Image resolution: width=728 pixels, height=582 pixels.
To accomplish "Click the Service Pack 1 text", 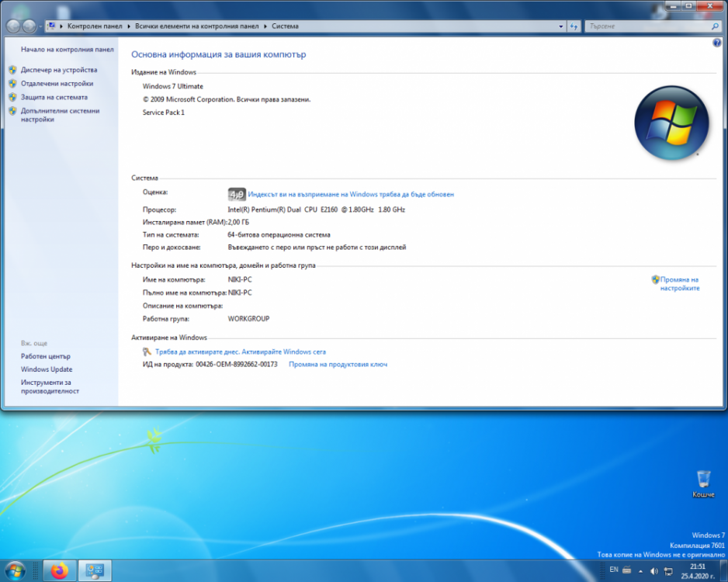I will [164, 113].
